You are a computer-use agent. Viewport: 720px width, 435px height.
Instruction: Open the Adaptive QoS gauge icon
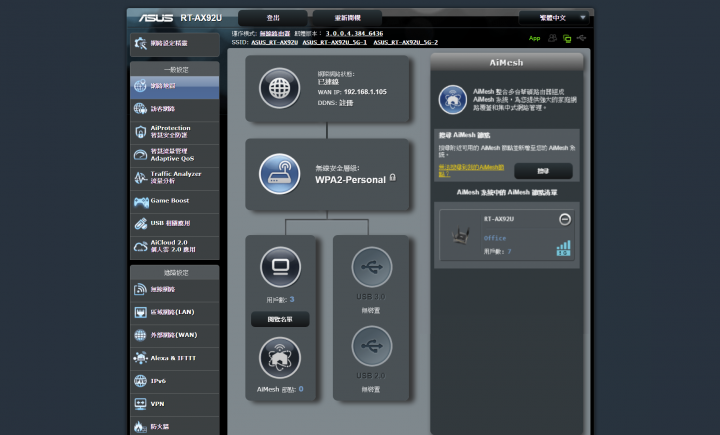pyautogui.click(x=140, y=155)
